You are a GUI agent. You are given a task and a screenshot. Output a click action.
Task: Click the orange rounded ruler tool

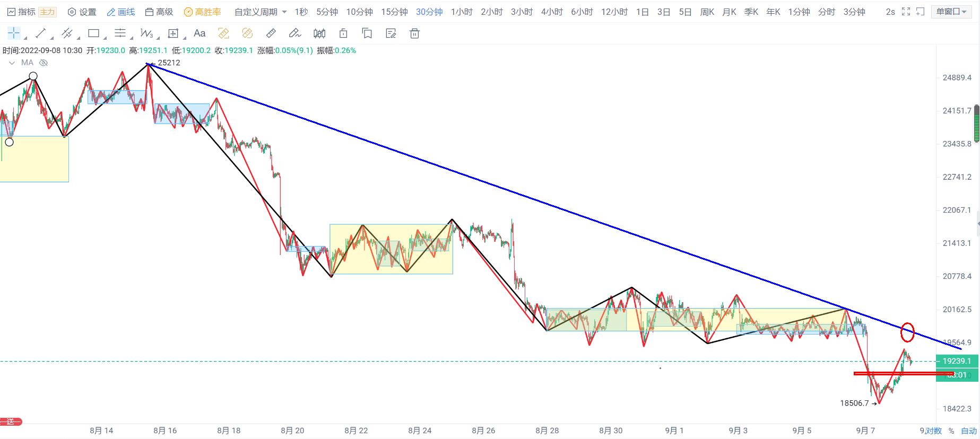click(247, 33)
